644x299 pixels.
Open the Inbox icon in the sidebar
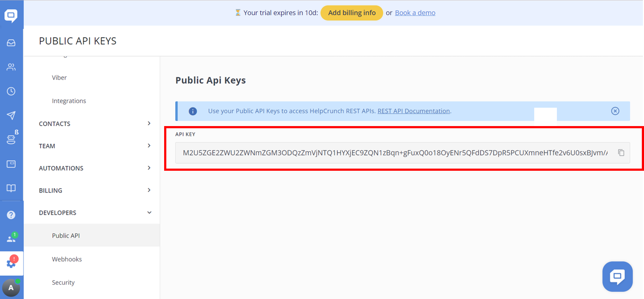point(11,43)
